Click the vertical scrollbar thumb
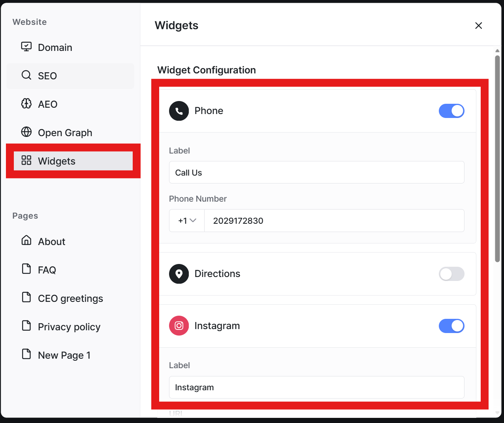This screenshot has height=423, width=504. coord(498,159)
